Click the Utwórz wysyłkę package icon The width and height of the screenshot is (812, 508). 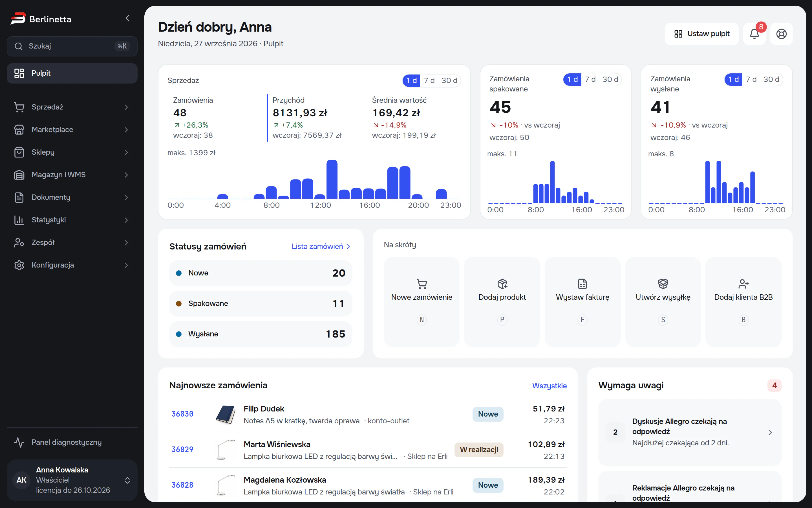[x=663, y=284]
